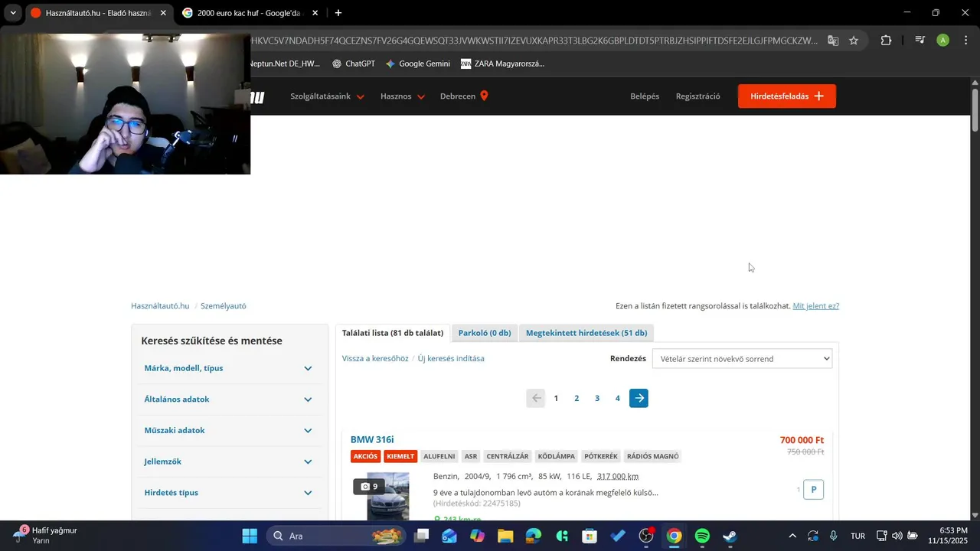Click the TUR language indicator

(x=858, y=536)
